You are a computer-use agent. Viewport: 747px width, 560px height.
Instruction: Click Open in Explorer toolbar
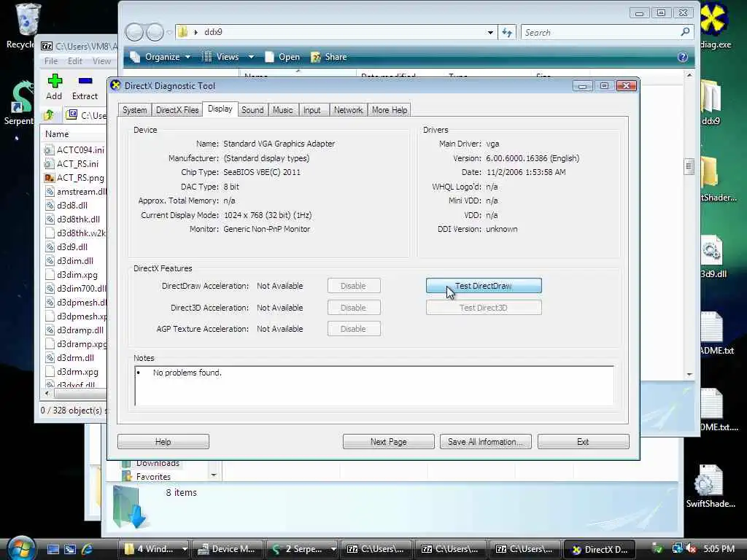click(x=282, y=57)
